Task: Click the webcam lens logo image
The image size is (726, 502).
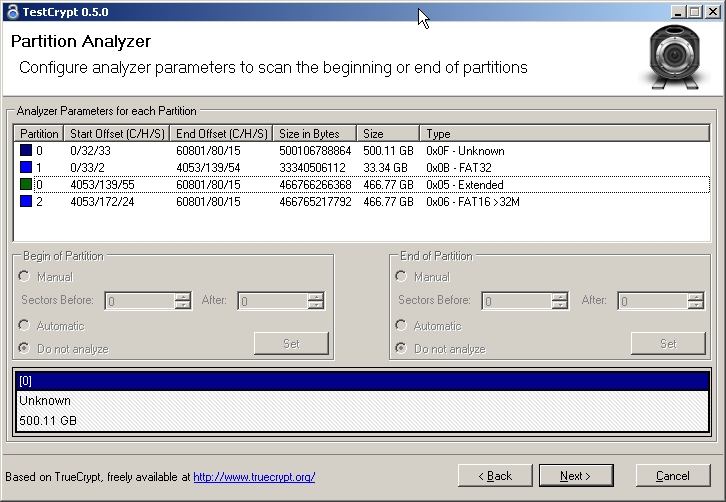Action: (x=674, y=57)
